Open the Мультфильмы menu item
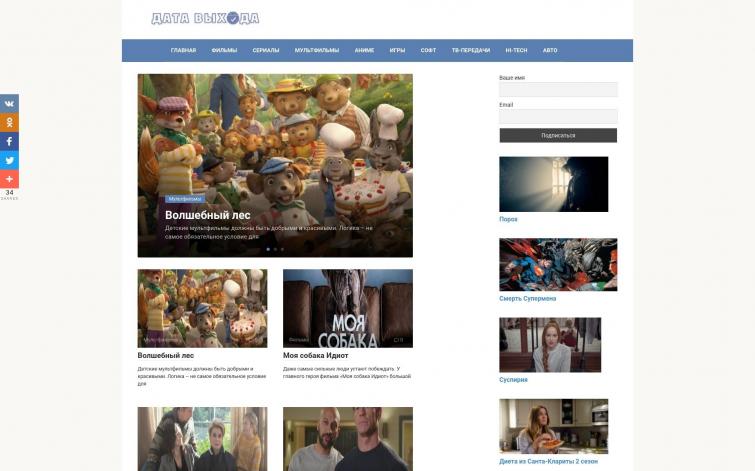Screen dimensions: 755x471 (x=317, y=50)
